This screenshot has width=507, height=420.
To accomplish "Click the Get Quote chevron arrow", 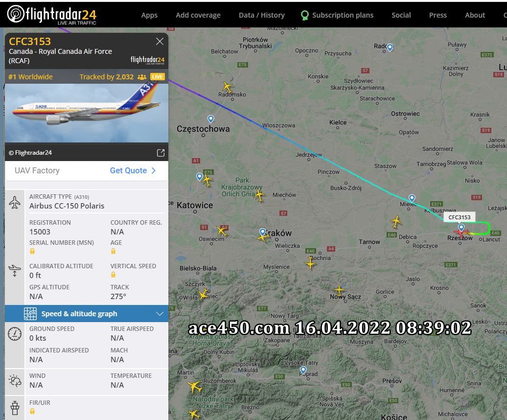I will coord(154,171).
